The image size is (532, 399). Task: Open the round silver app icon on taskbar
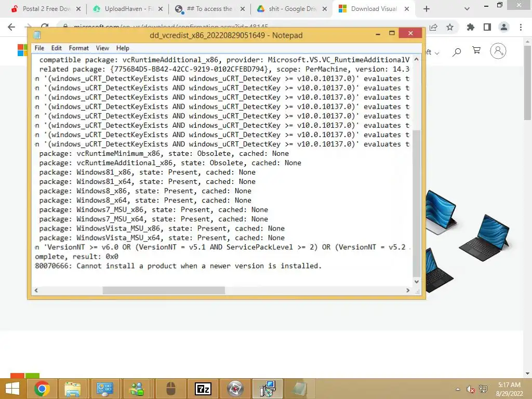pyautogui.click(x=235, y=389)
